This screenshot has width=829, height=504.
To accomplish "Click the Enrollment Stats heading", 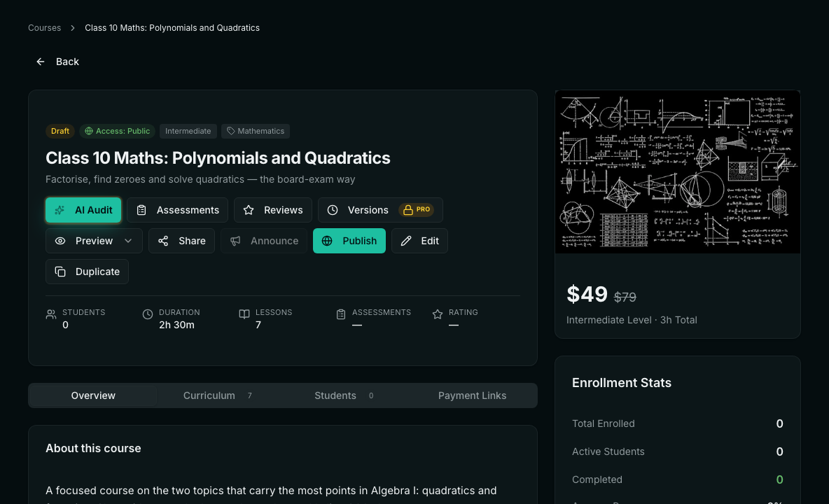I will [622, 383].
